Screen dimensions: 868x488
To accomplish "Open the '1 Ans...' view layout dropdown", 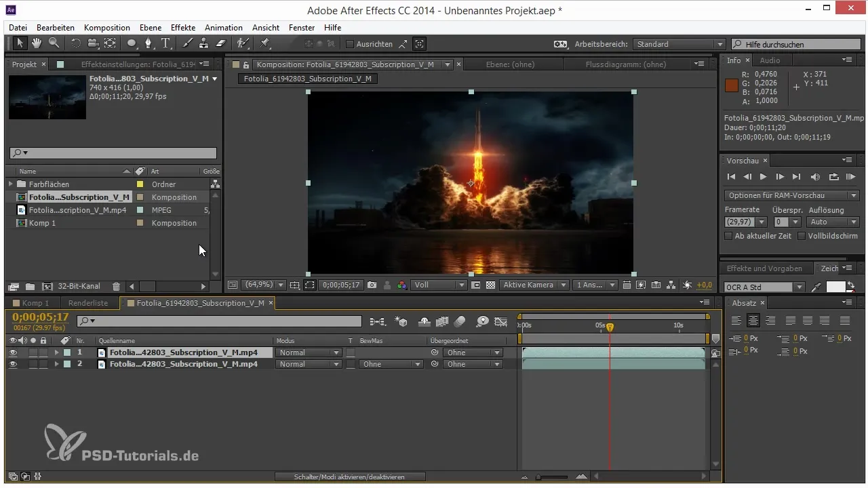I will (x=595, y=285).
